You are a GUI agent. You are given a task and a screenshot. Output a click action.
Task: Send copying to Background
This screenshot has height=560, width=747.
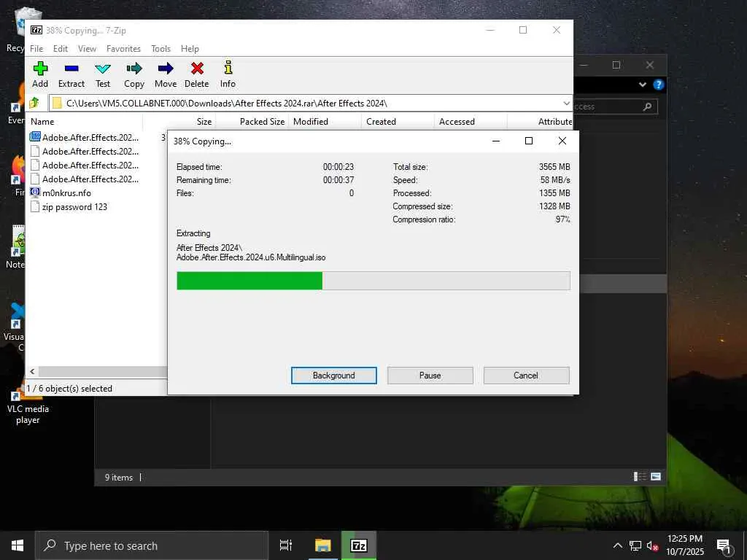[x=334, y=376]
